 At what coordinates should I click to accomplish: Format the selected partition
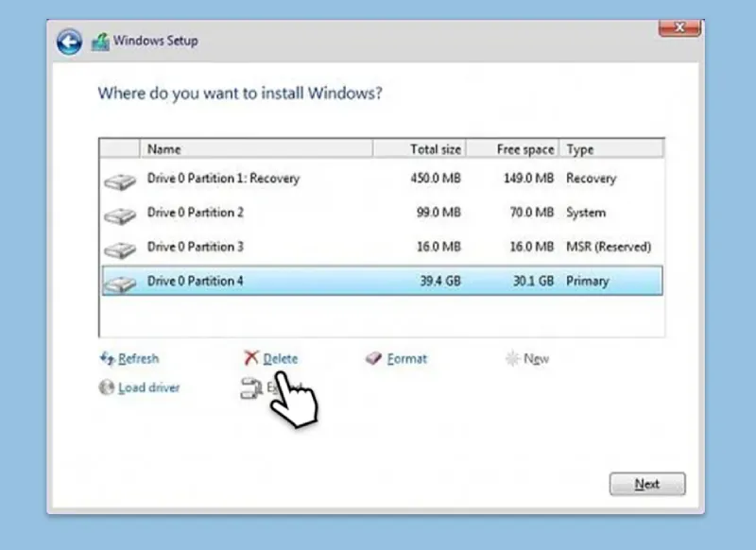[407, 358]
